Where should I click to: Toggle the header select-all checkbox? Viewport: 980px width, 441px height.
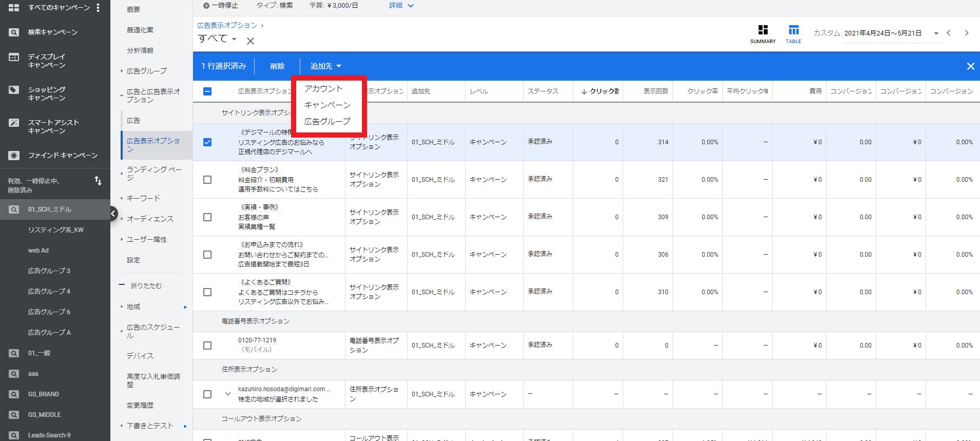pyautogui.click(x=207, y=91)
